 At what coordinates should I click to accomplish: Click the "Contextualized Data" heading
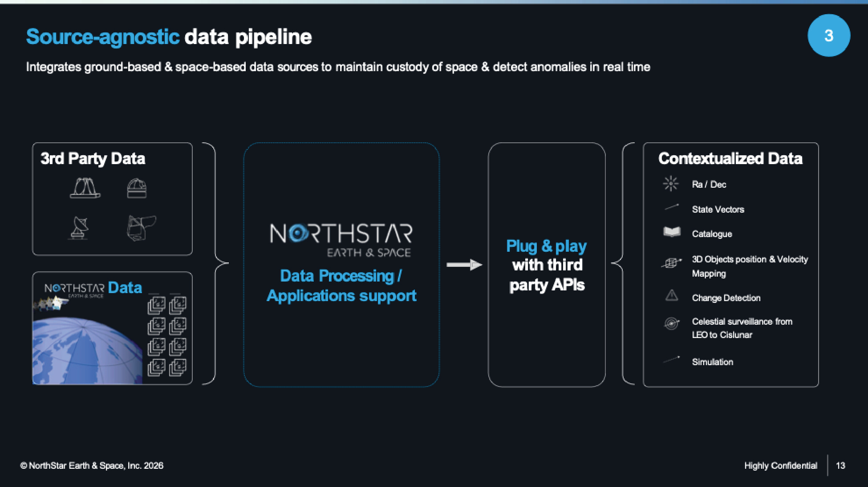pos(730,159)
